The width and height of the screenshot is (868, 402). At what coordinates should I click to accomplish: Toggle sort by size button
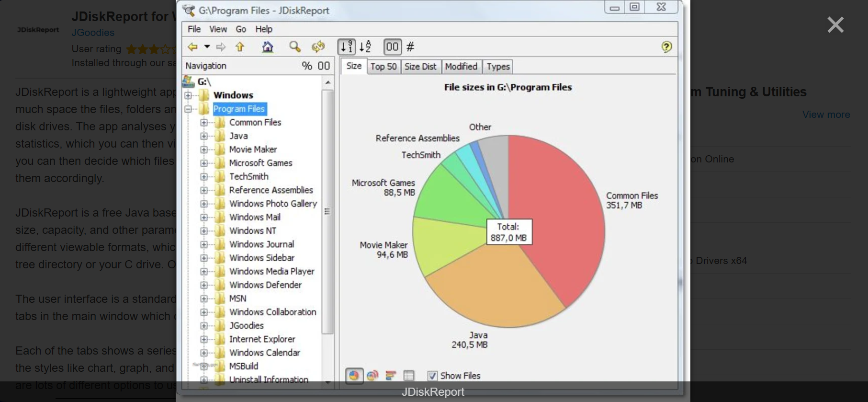point(347,47)
